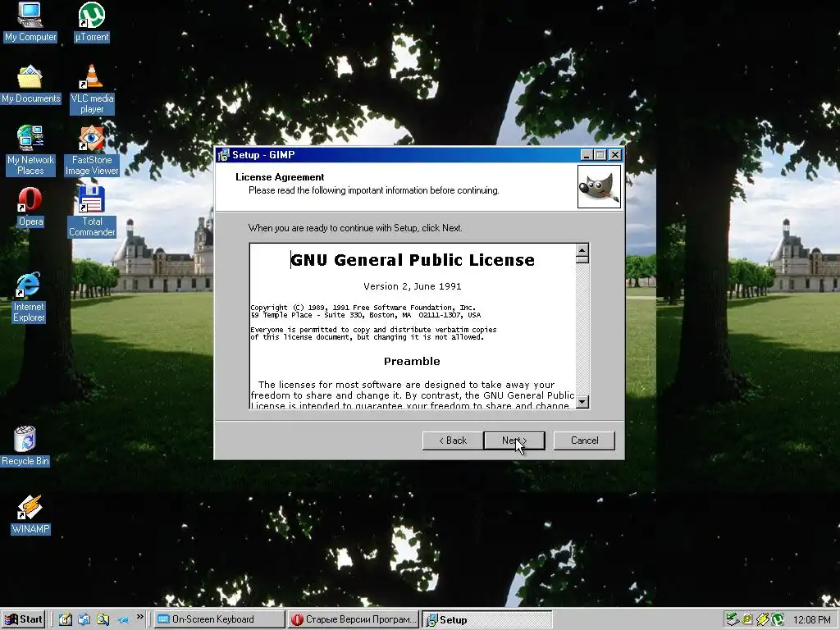Click the Preamble heading in license
840x630 pixels.
(x=412, y=361)
